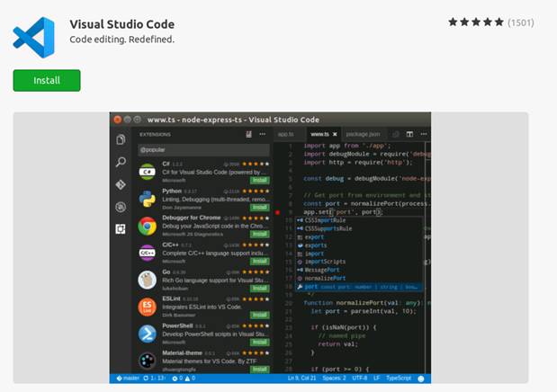Switch to the package.json editor tab
This screenshot has width=557, height=392.
[363, 134]
